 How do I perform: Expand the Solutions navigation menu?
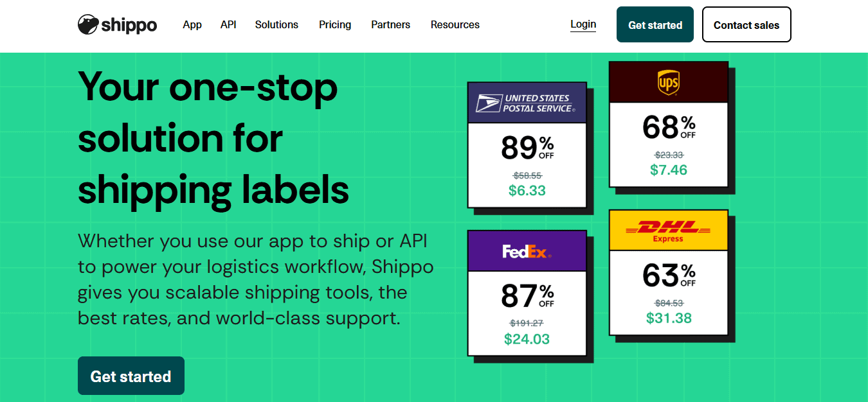click(276, 25)
